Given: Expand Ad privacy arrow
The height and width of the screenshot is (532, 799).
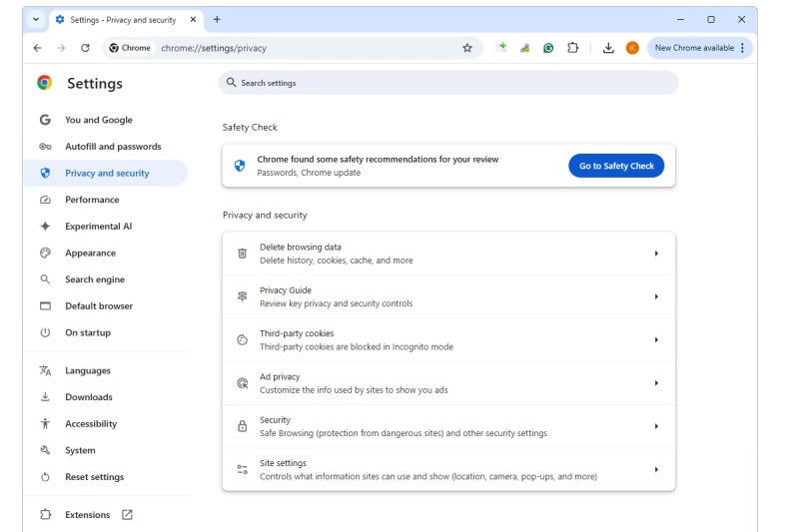Looking at the screenshot, I should (656, 383).
